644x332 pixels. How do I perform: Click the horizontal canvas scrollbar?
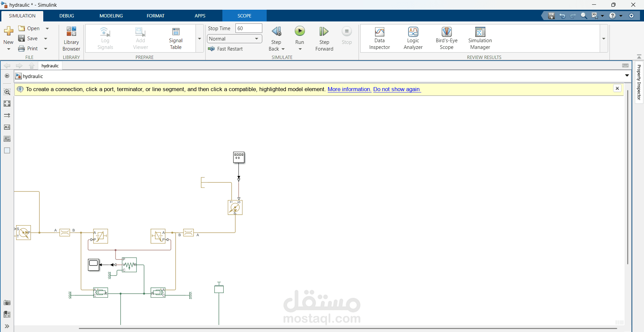pyautogui.click(x=348, y=329)
